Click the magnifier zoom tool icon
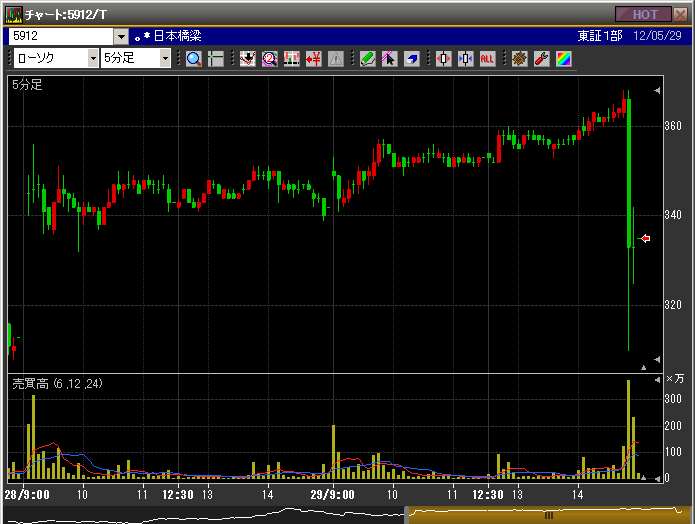 pyautogui.click(x=194, y=58)
